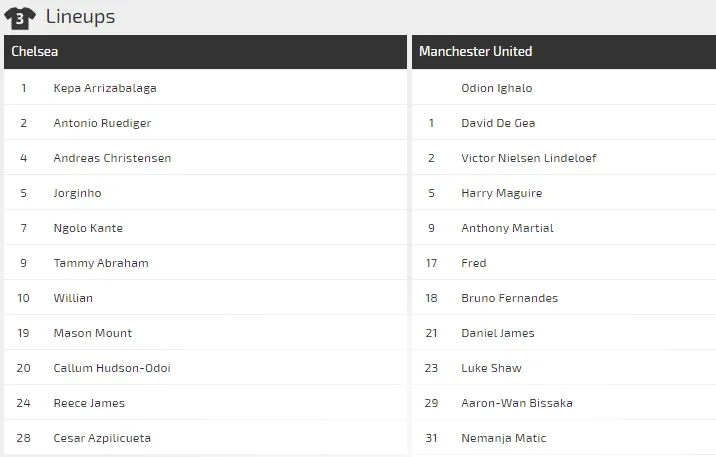Screen dimensions: 716x457
Task: Open Bruno Fernandes' profile
Action: click(510, 298)
